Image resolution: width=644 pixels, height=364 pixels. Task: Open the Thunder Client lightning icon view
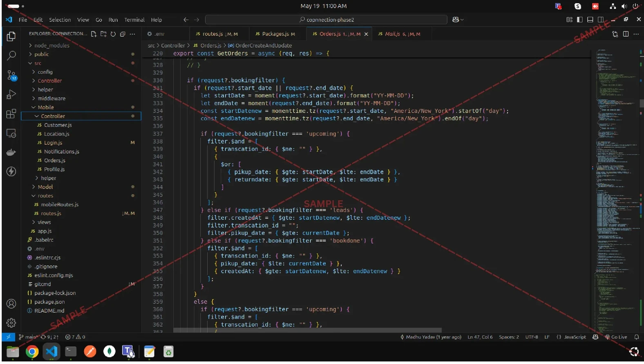(11, 171)
